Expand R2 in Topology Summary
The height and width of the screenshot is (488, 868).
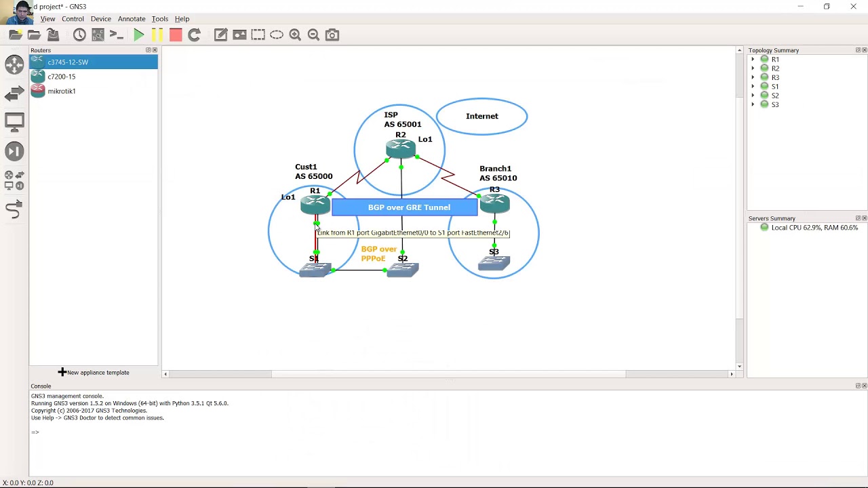(x=753, y=68)
